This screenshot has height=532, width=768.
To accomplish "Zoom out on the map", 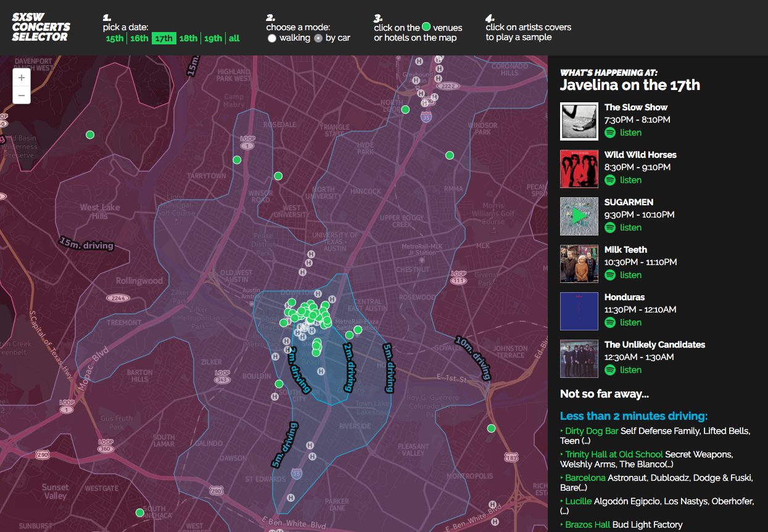I will 22,95.
